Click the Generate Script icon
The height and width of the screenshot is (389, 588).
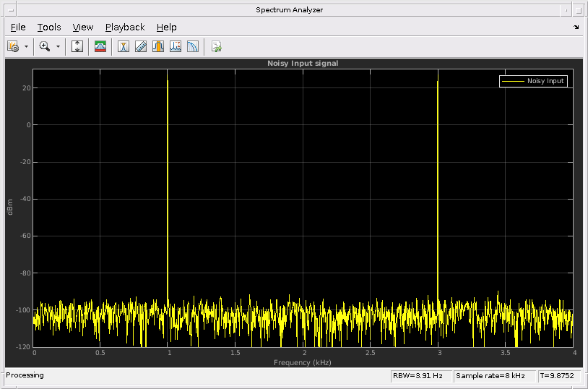216,46
